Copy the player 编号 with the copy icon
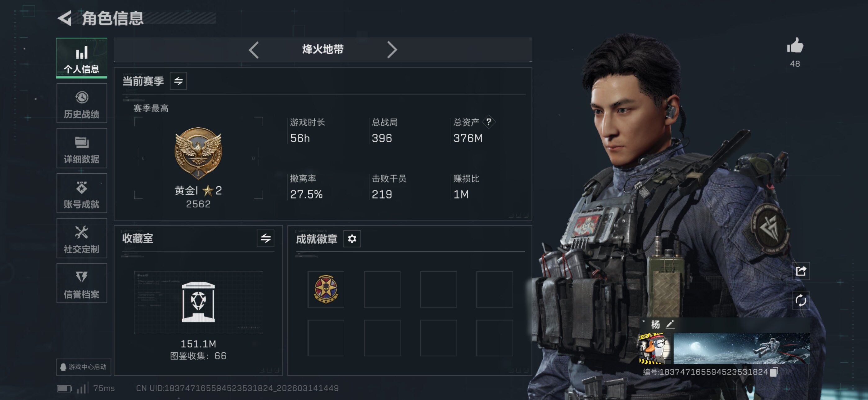 (774, 372)
